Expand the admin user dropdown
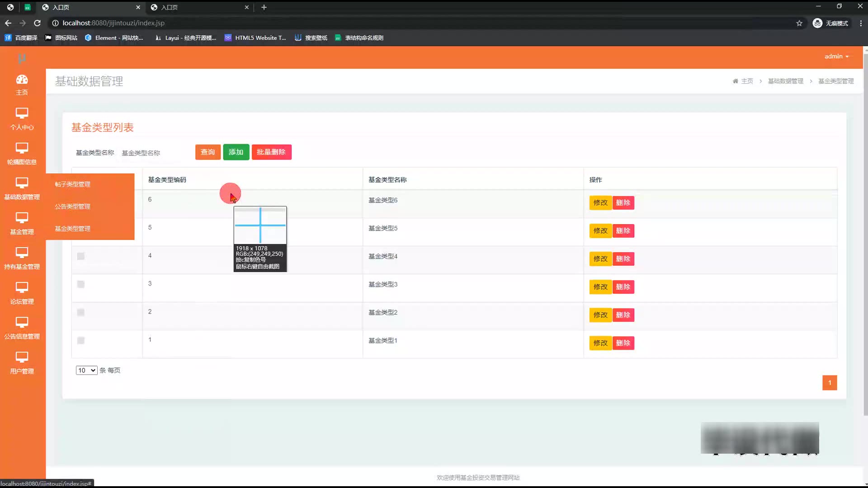 tap(836, 56)
